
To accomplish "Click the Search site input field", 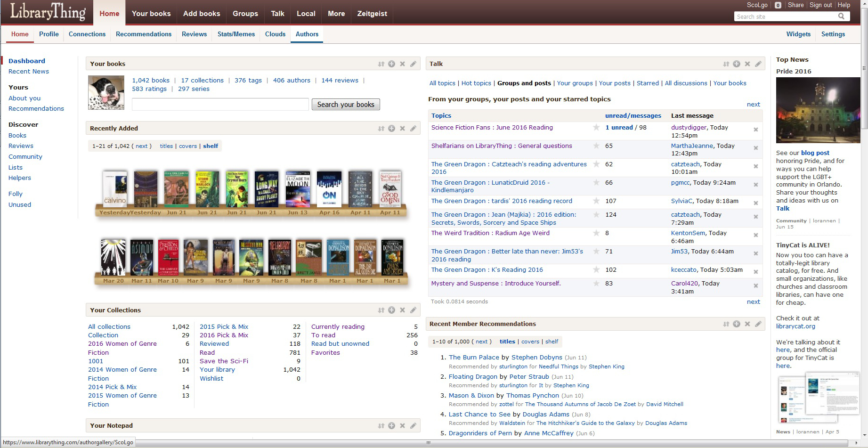I will coord(786,16).
